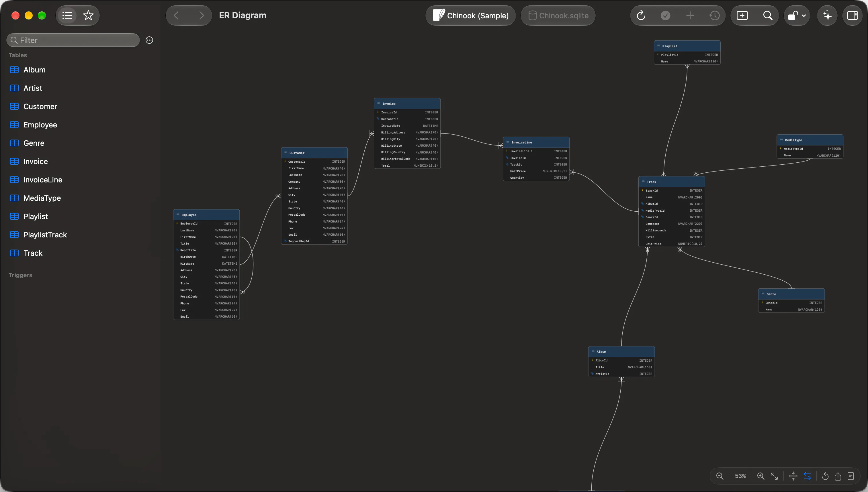The image size is (868, 492).
Task: Click the HireDate column in the Employee entity
Action: pyautogui.click(x=206, y=263)
